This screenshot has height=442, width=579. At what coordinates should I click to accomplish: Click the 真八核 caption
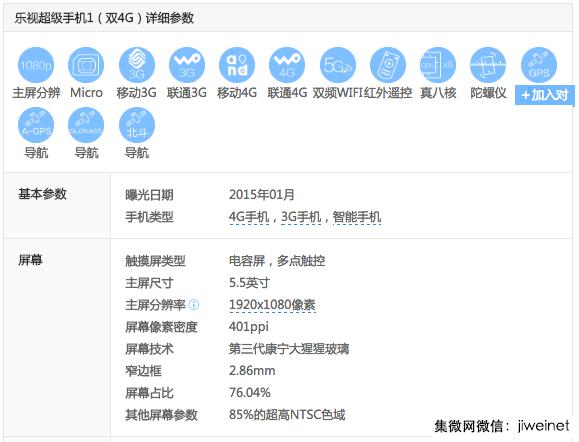[438, 93]
